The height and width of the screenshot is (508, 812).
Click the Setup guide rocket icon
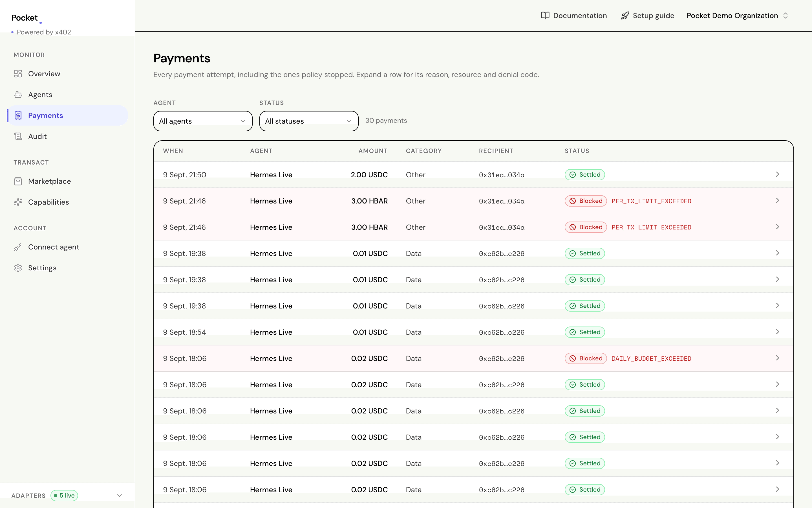click(x=625, y=16)
